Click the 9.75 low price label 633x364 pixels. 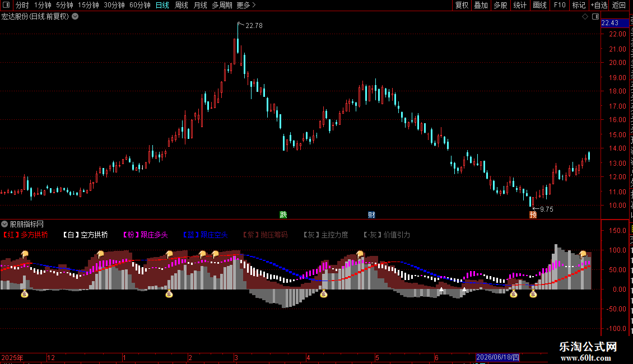click(547, 209)
